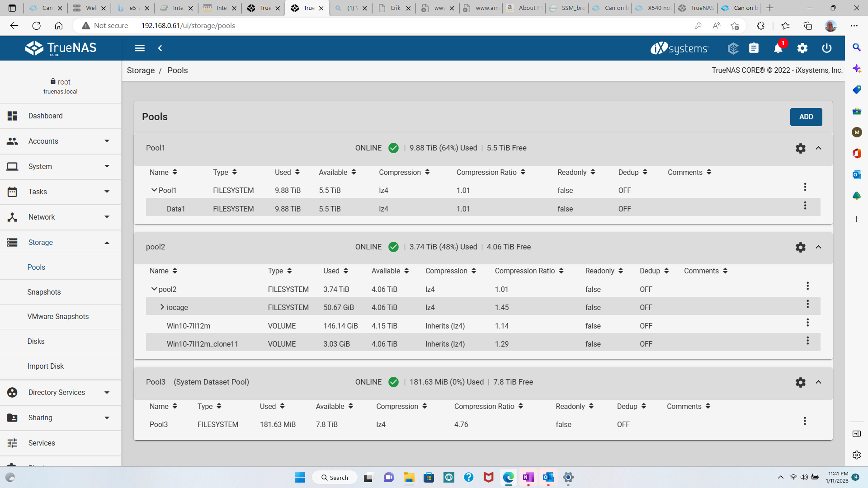Sort pool2 table by Dedup
This screenshot has width=868, height=488.
tap(654, 271)
